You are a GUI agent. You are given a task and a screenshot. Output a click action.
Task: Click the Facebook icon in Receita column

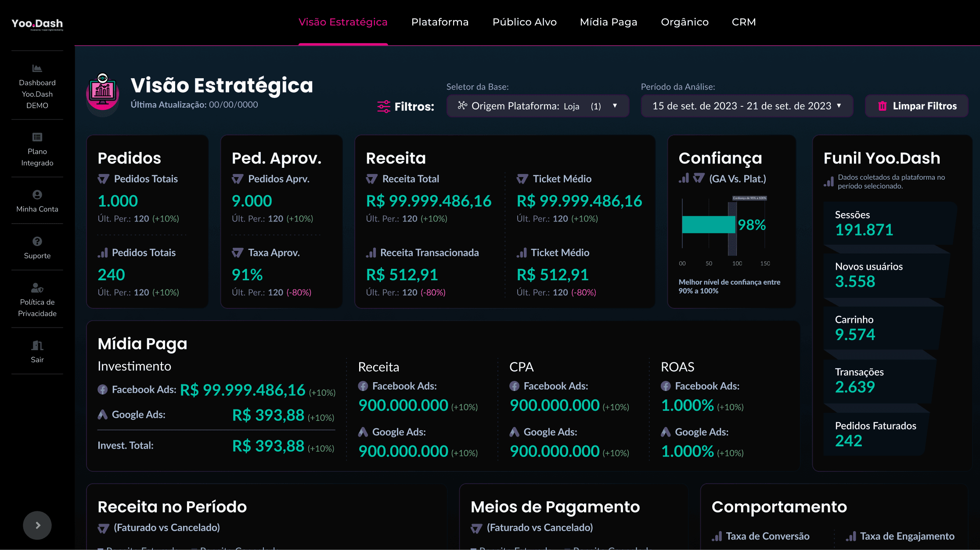pyautogui.click(x=363, y=386)
